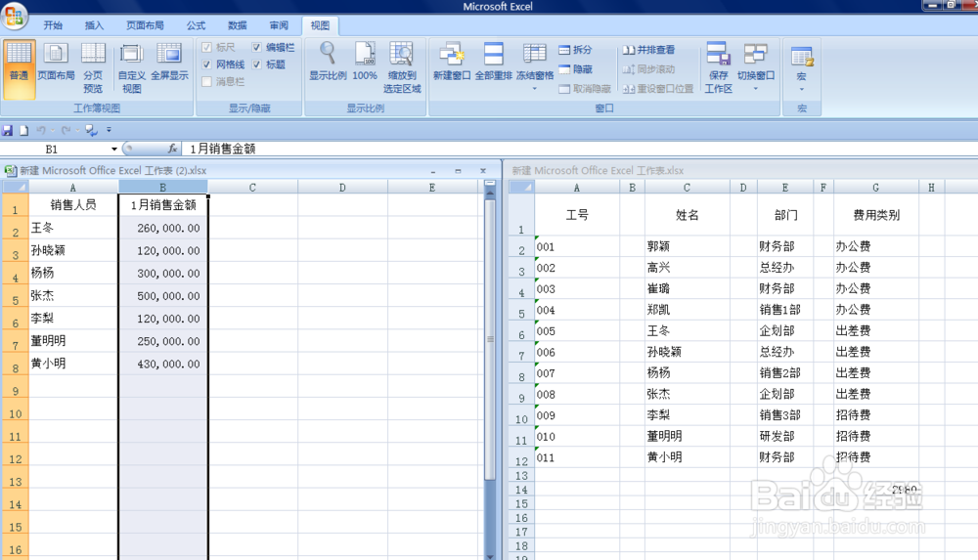Save Workspace (保存工作区)
Image resolution: width=978 pixels, height=560 pixels.
718,68
